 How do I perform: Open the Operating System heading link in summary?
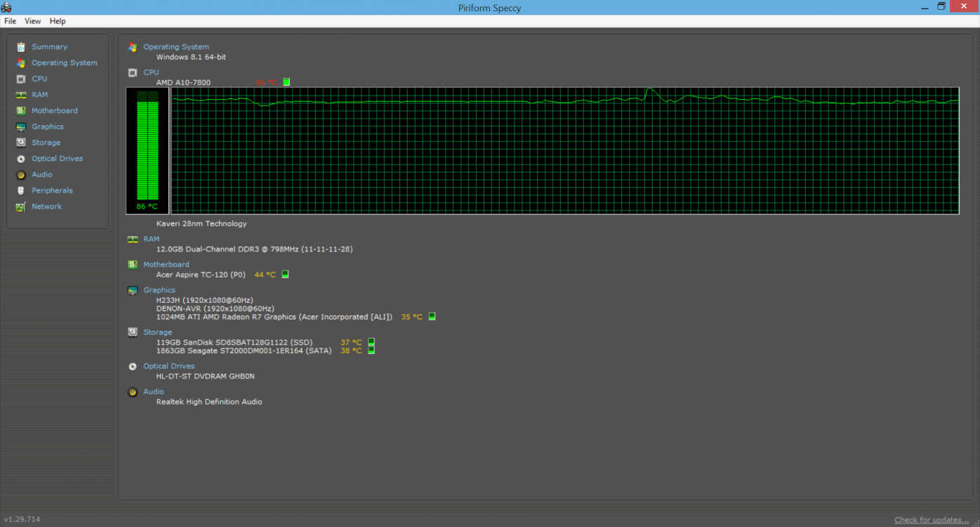click(176, 47)
